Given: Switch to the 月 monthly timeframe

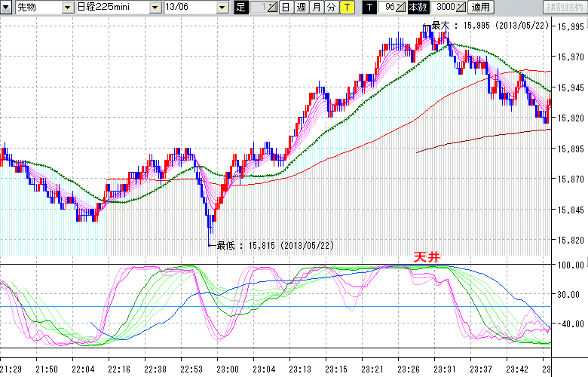Looking at the screenshot, I should tap(316, 8).
